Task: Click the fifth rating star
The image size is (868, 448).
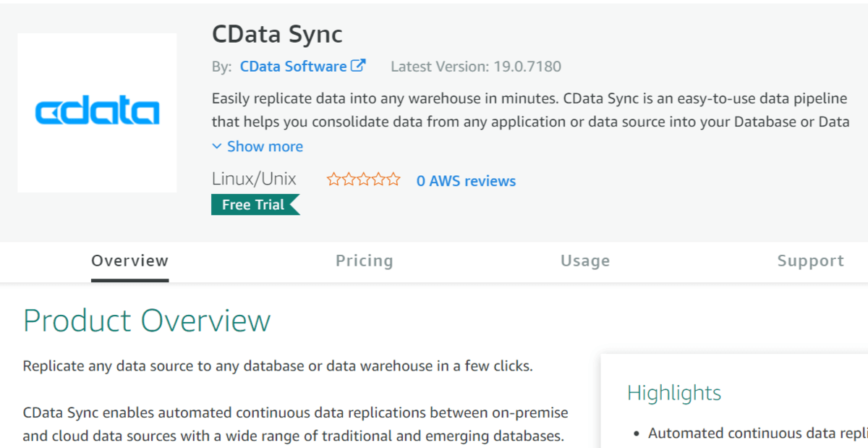Action: tap(393, 180)
